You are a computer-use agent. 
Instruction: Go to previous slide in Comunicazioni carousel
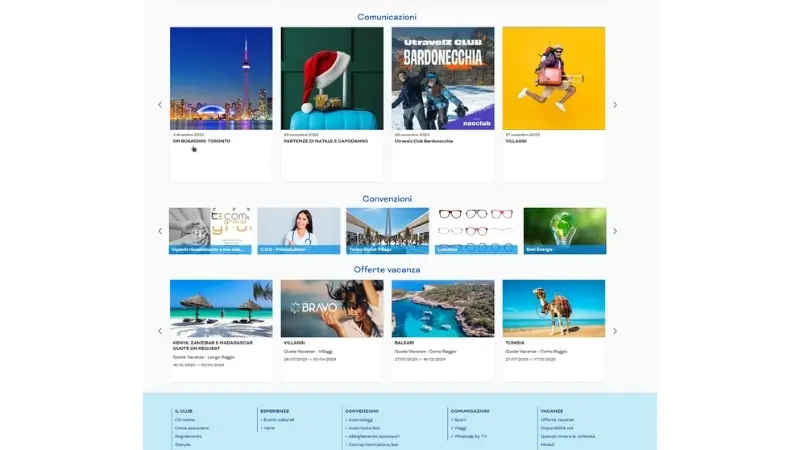pos(160,105)
